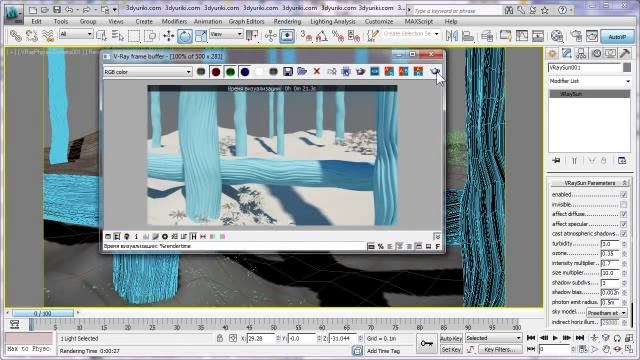
Task: Load image in V-Ray frame buffer
Action: 302,72
